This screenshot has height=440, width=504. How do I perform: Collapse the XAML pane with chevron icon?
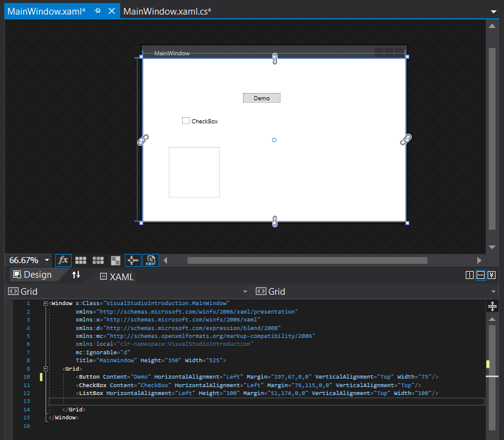[x=492, y=275]
